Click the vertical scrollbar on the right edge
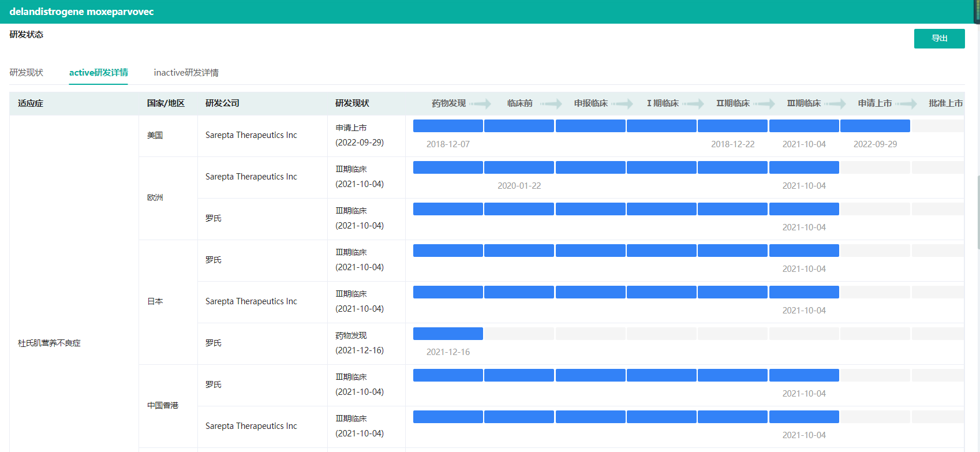980x452 pixels. click(977, 212)
